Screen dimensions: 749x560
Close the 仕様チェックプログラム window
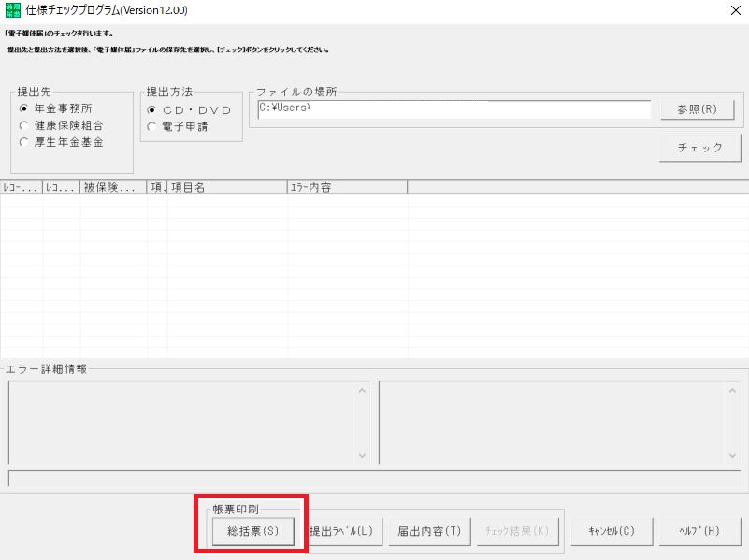point(730,11)
